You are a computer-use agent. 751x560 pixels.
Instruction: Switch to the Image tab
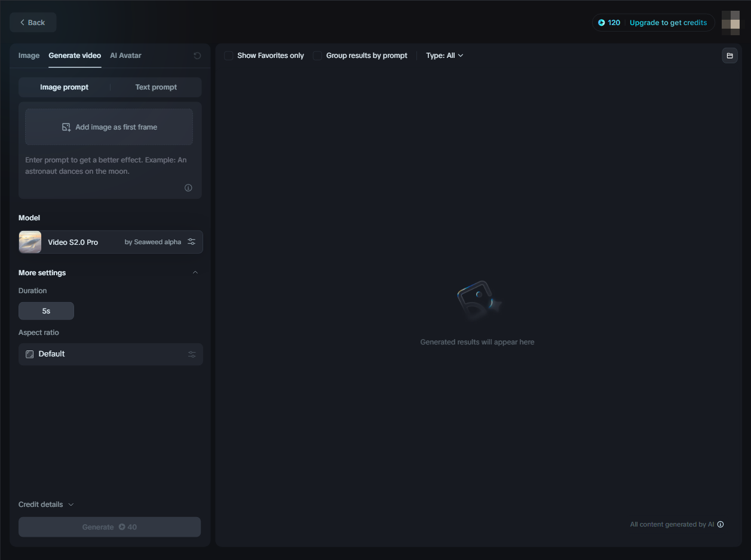29,56
